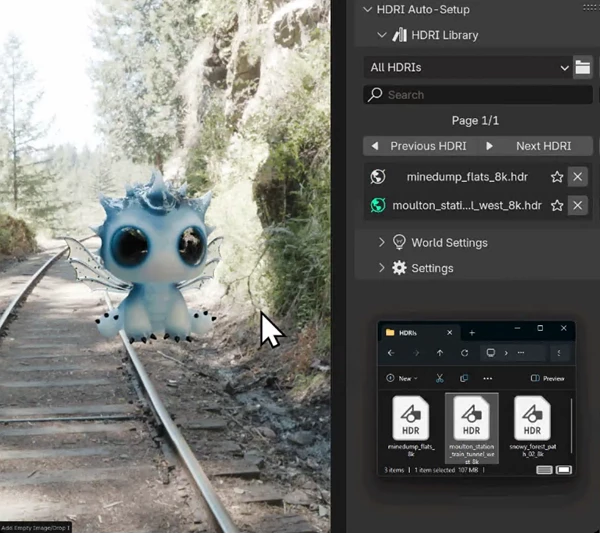Click the HDRI Search field
This screenshot has height=533, width=600.
coord(478,95)
